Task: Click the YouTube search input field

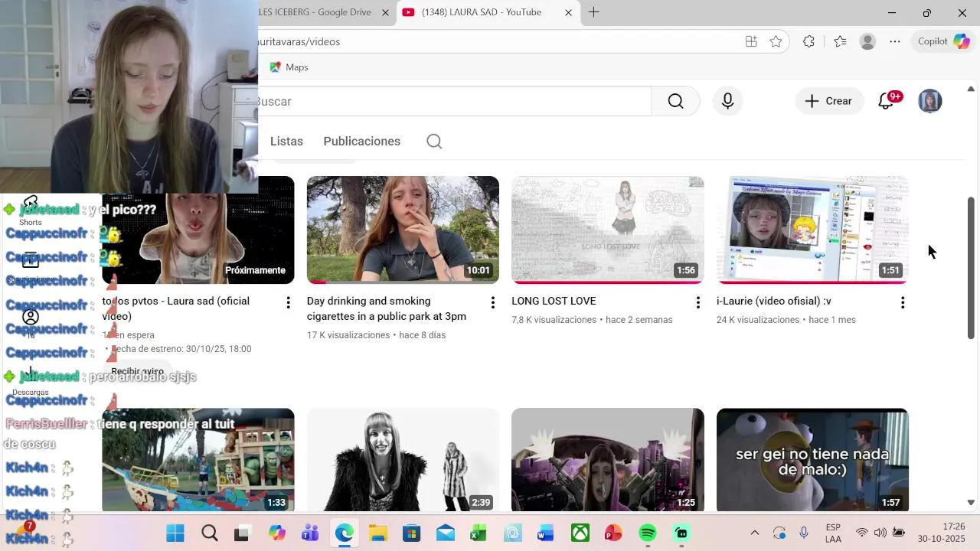Action: coord(454,101)
